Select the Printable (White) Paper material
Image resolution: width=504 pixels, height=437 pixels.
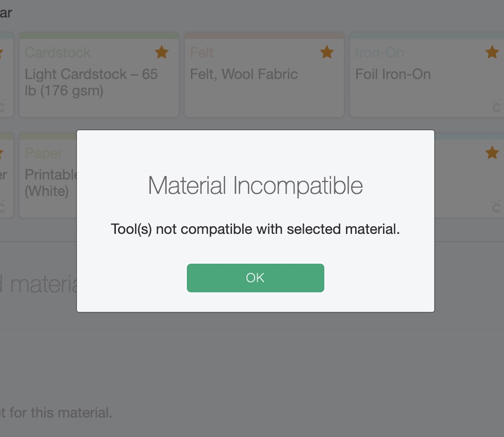click(48, 176)
